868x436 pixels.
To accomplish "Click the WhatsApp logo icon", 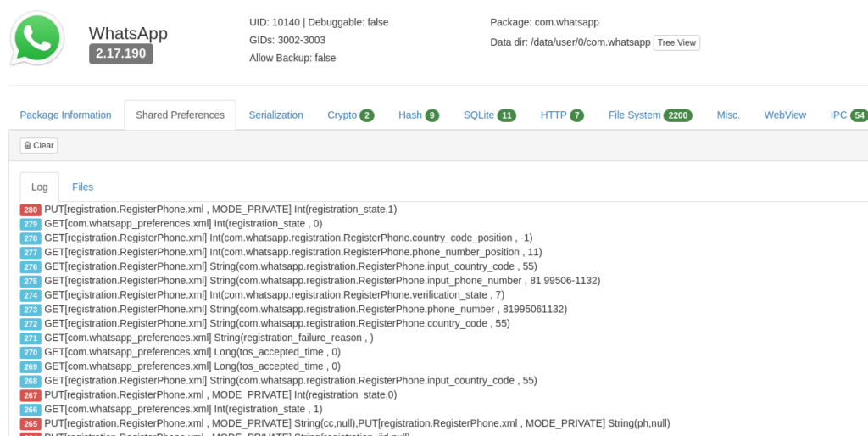I will pyautogui.click(x=37, y=38).
